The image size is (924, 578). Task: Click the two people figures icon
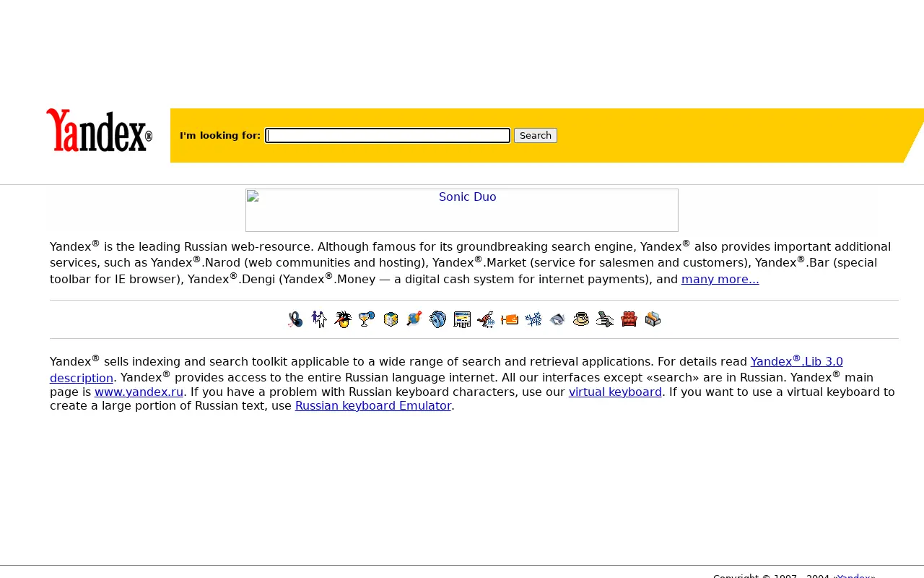pyautogui.click(x=319, y=319)
